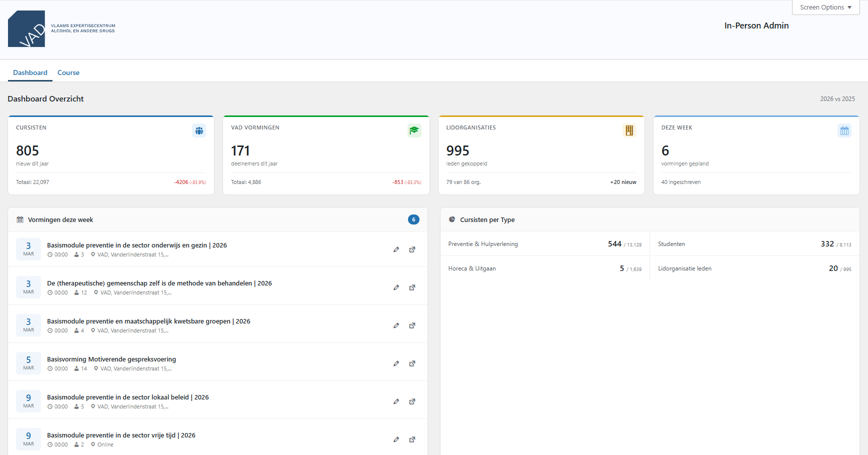Select the Dashboard tab
The width and height of the screenshot is (868, 455).
(x=30, y=72)
